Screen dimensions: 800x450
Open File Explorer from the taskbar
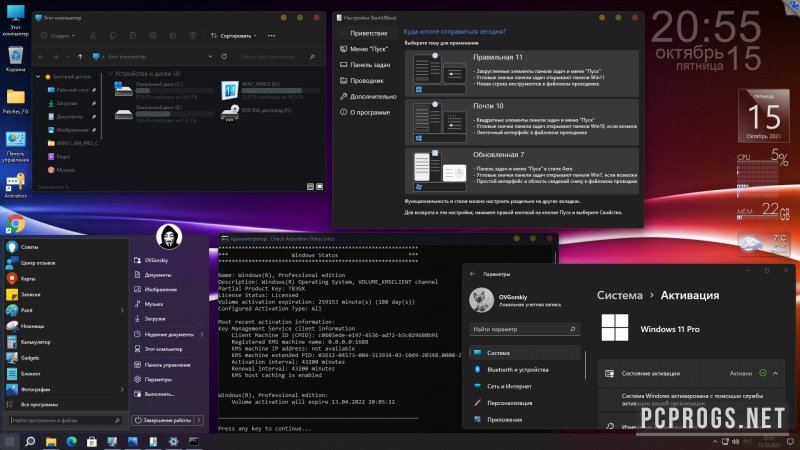(x=51, y=441)
